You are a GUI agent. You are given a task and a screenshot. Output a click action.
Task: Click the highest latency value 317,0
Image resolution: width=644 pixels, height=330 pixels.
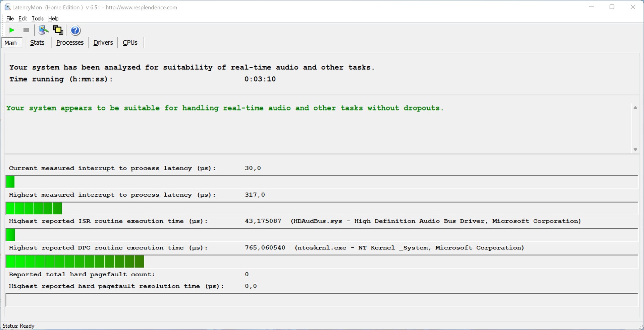pyautogui.click(x=255, y=195)
